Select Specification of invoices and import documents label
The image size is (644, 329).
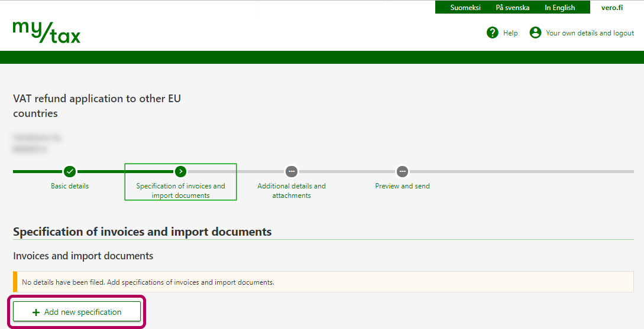click(180, 190)
